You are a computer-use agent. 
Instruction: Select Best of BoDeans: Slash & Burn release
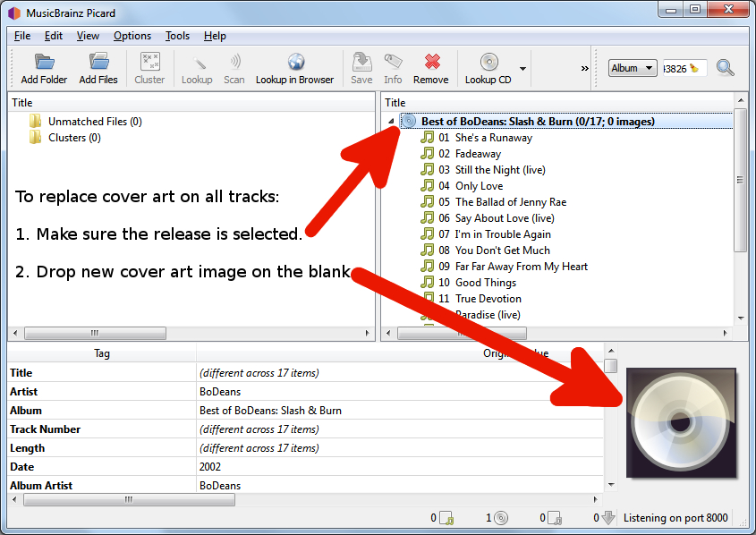click(x=538, y=122)
